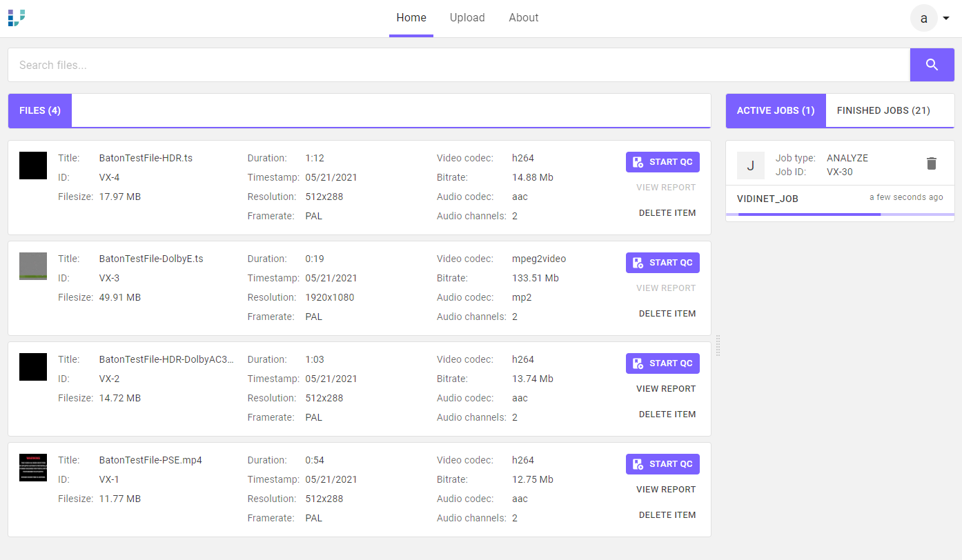Start QC for BatonTestFile-HDR.ts
Image resolution: width=962 pixels, height=560 pixels.
coord(662,162)
